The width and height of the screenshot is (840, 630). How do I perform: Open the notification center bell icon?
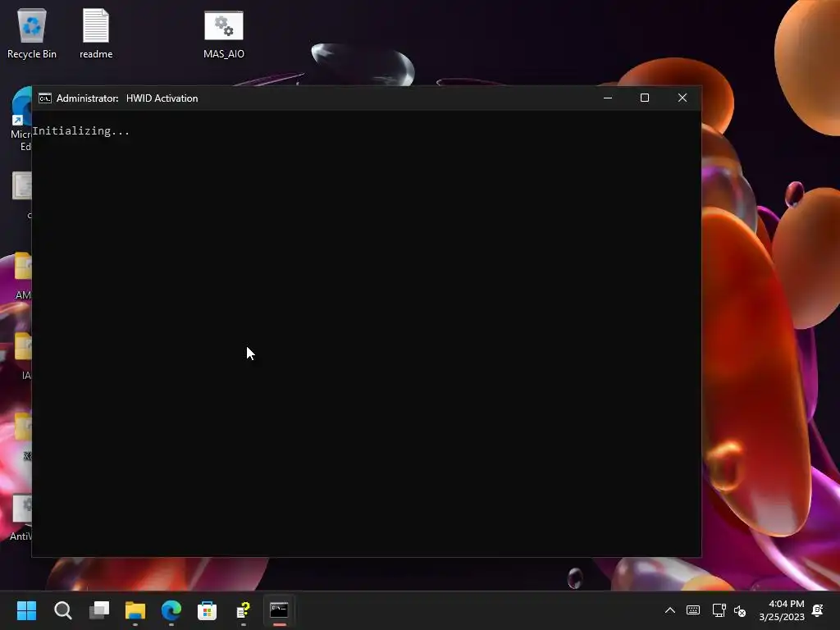pyautogui.click(x=818, y=610)
